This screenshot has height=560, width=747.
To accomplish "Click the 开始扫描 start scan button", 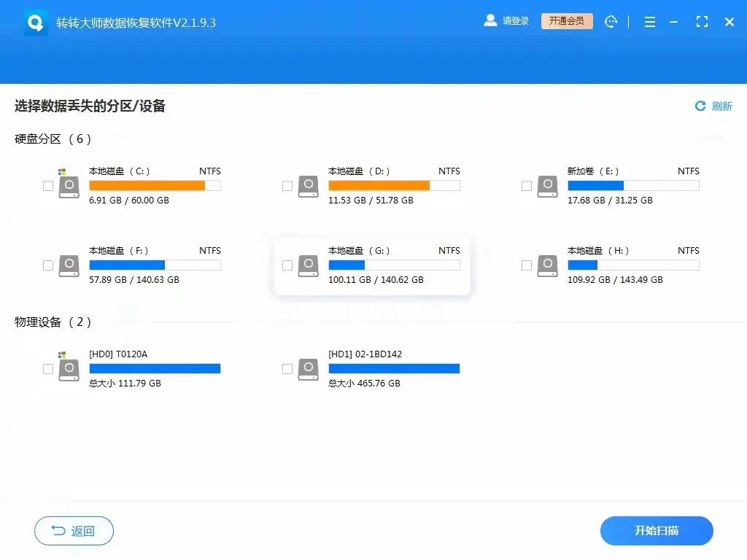I will coord(657,531).
